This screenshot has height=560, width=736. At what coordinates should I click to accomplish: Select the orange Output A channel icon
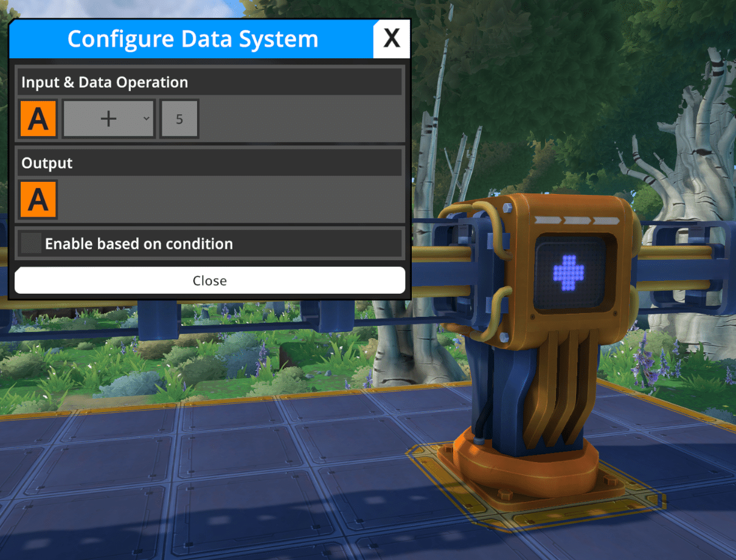click(38, 199)
